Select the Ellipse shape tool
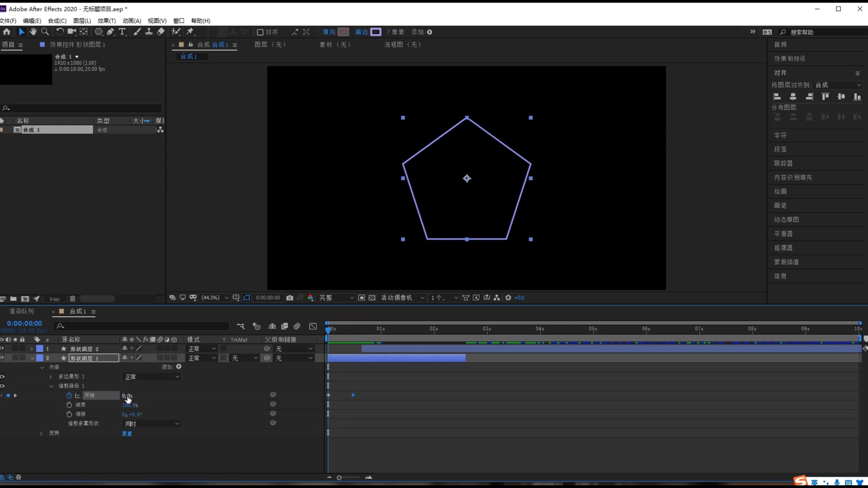868x488 pixels. point(98,32)
